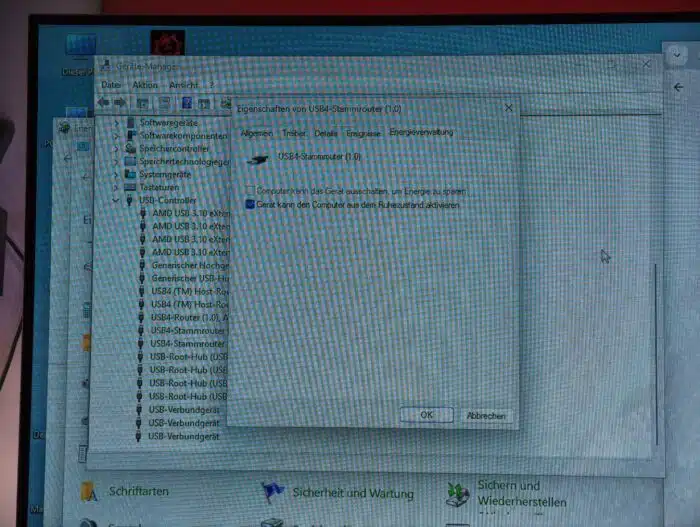Click the Forward arrow in Geräte-Manager toolbar
700x527 pixels.
(120, 102)
